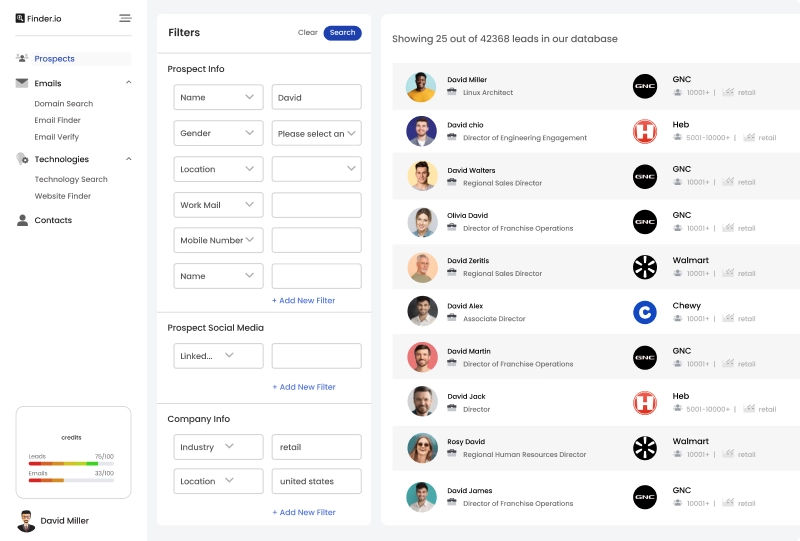Open Email Finder in the sidebar
Screen dimensions: 800x541
point(58,120)
